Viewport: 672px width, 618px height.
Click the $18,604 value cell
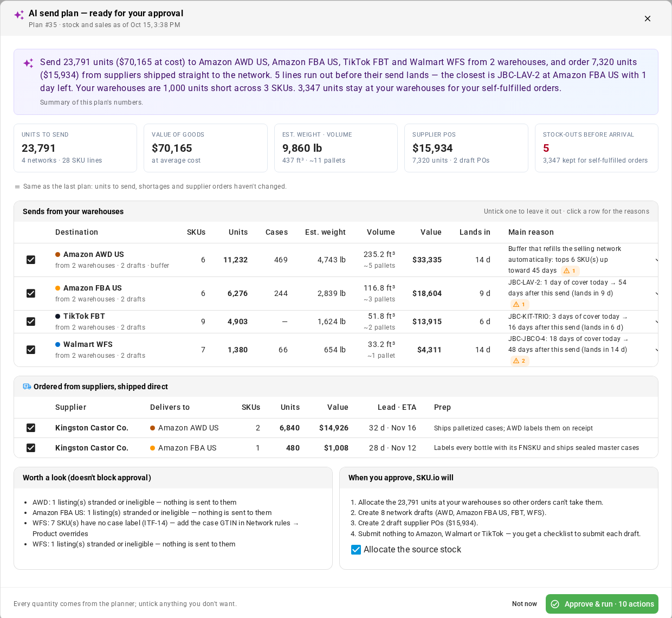click(427, 293)
